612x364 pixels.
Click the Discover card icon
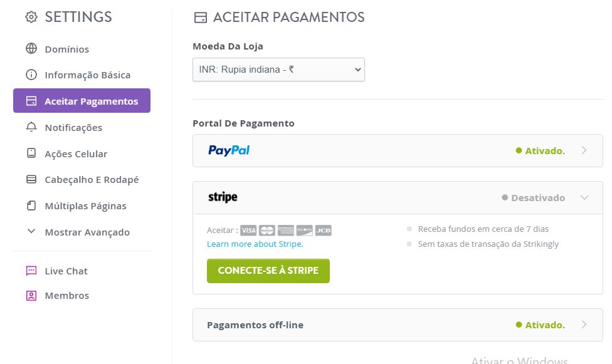305,231
